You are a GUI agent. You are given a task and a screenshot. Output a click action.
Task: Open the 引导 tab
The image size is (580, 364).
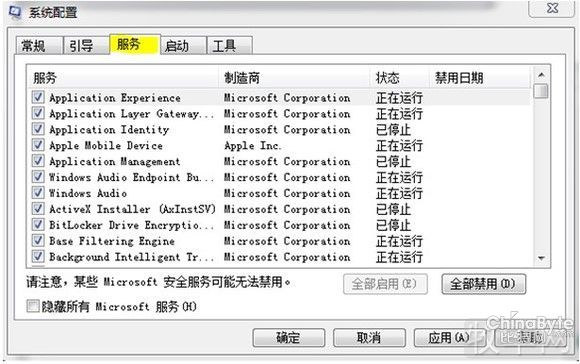click(x=87, y=46)
